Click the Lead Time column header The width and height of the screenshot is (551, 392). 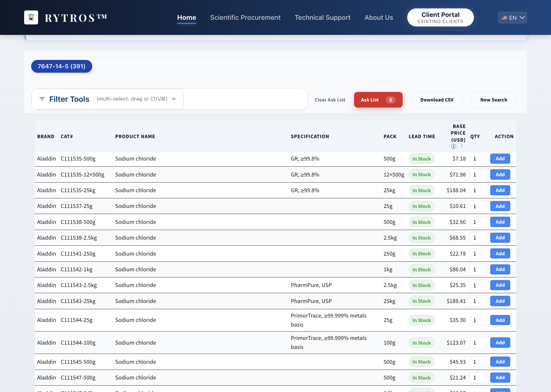(x=422, y=136)
